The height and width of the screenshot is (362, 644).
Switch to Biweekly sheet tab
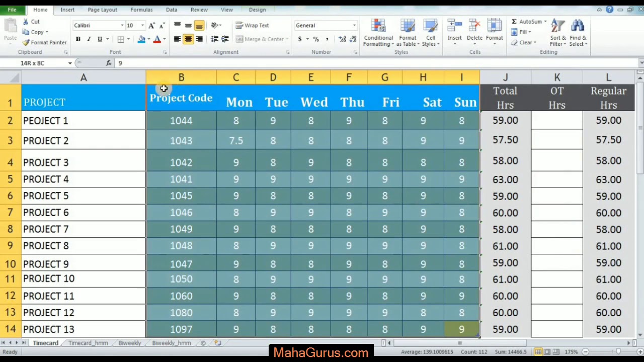tap(130, 343)
